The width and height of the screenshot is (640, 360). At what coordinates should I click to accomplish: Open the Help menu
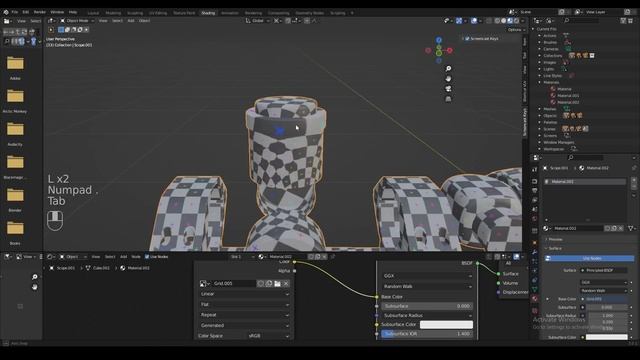(x=73, y=12)
